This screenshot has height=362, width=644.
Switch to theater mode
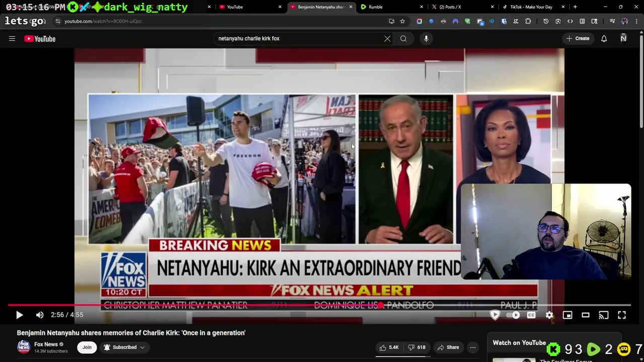pyautogui.click(x=586, y=315)
